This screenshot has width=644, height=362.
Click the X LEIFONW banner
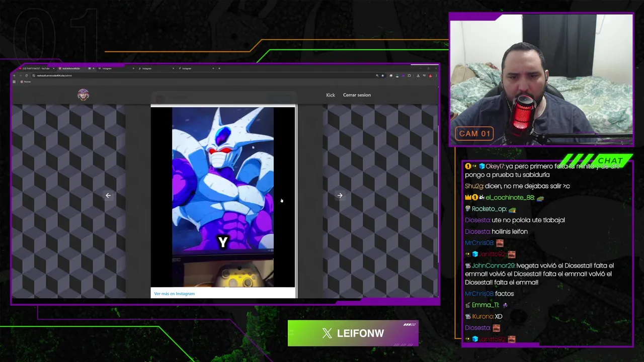(x=353, y=333)
